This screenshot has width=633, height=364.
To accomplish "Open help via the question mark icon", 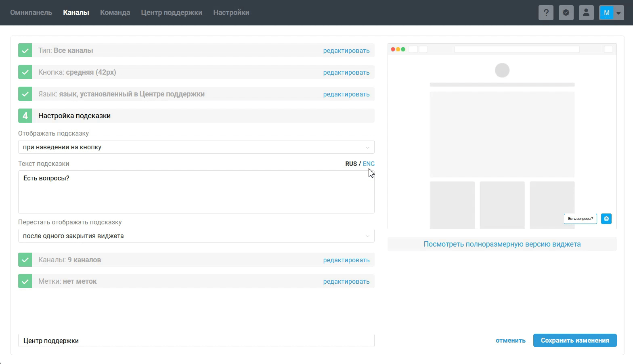I will coord(546,13).
